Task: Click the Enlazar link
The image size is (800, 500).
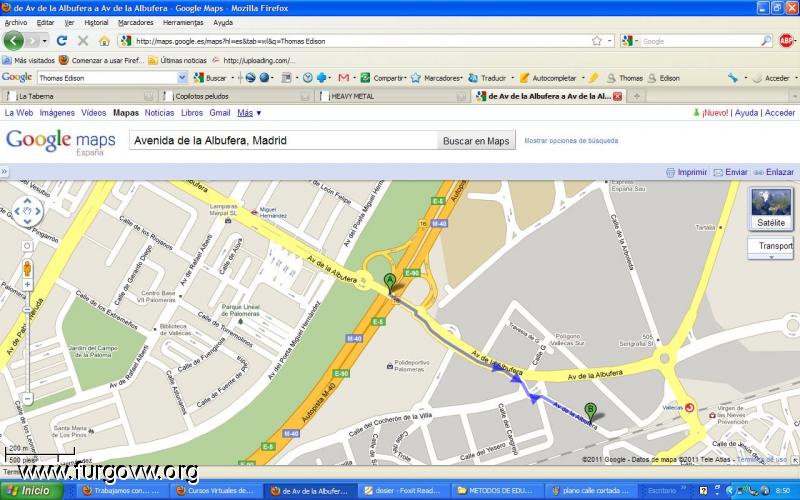Action: (774, 172)
